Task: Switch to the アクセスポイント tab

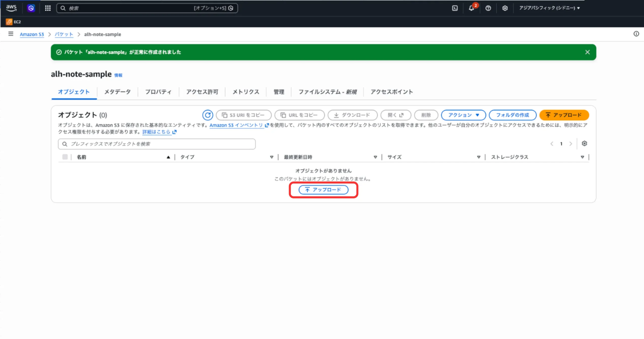Action: pyautogui.click(x=391, y=92)
